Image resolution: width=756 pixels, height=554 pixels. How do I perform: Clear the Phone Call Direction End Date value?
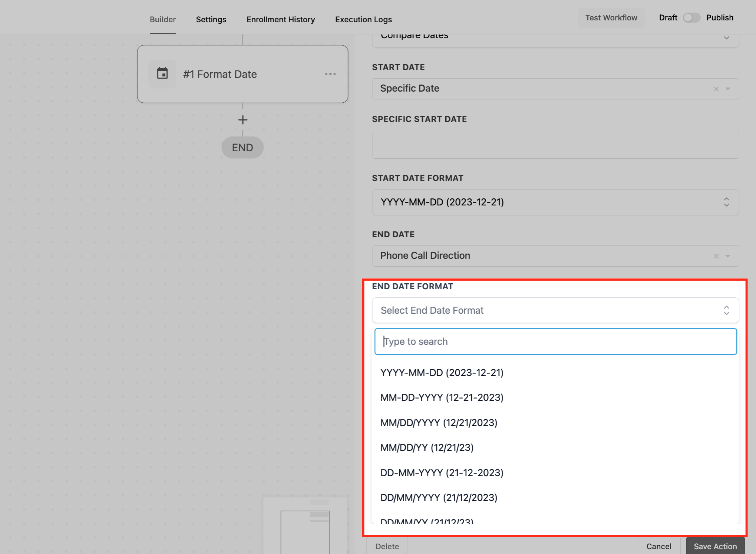[x=716, y=256]
